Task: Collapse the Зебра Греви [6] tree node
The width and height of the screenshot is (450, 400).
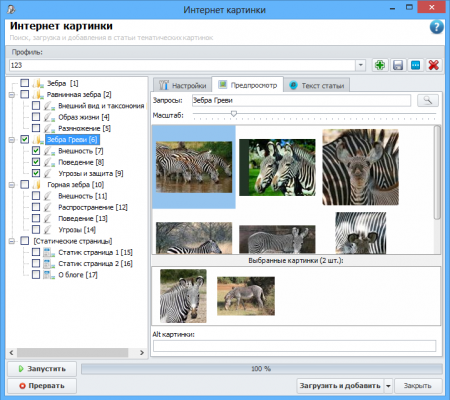Action: click(12, 140)
